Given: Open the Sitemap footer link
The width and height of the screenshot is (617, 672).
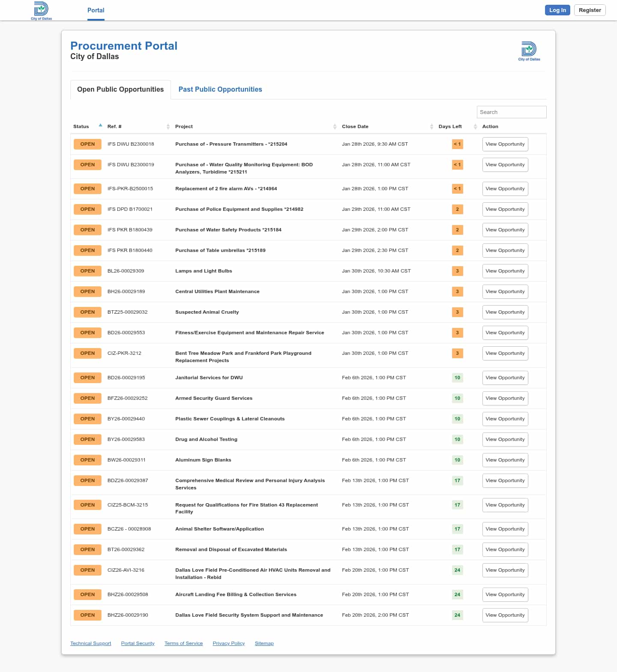Looking at the screenshot, I should [x=264, y=643].
